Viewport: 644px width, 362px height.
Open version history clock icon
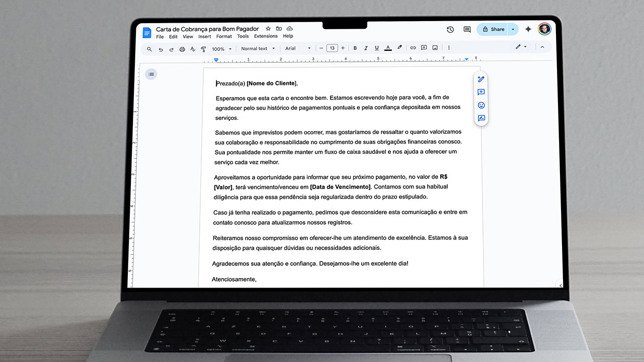point(450,30)
